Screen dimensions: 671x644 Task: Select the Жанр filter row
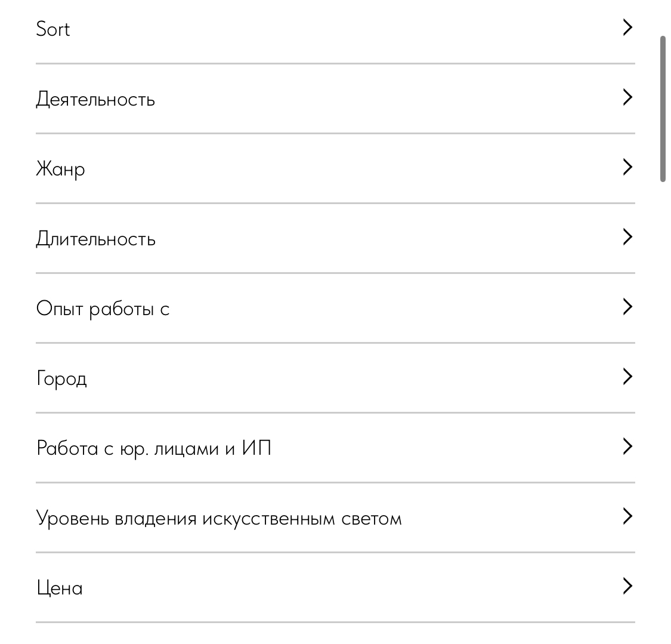click(x=335, y=168)
